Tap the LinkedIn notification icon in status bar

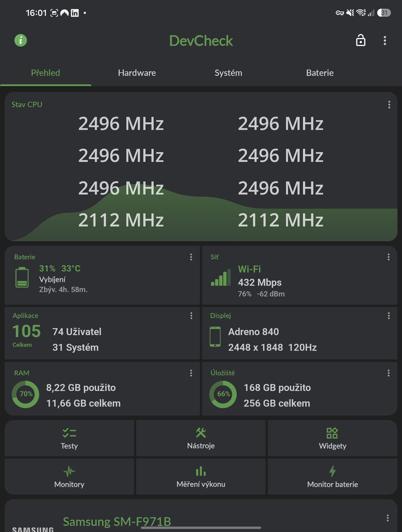click(x=75, y=13)
